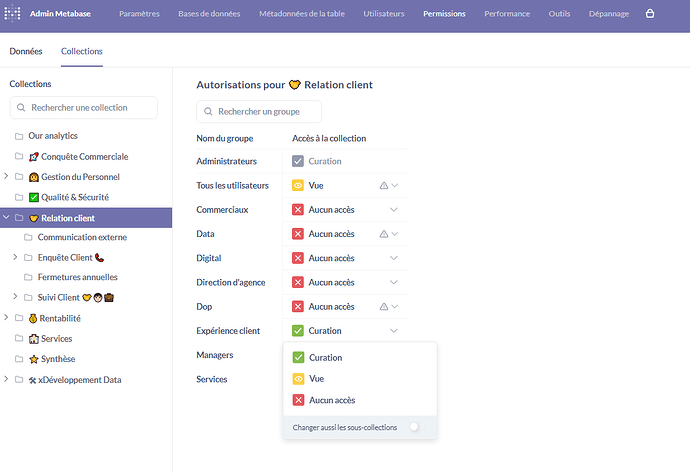Open access dropdown for Tous les utilisateurs
Viewport: 690px width, 473px height.
click(395, 186)
